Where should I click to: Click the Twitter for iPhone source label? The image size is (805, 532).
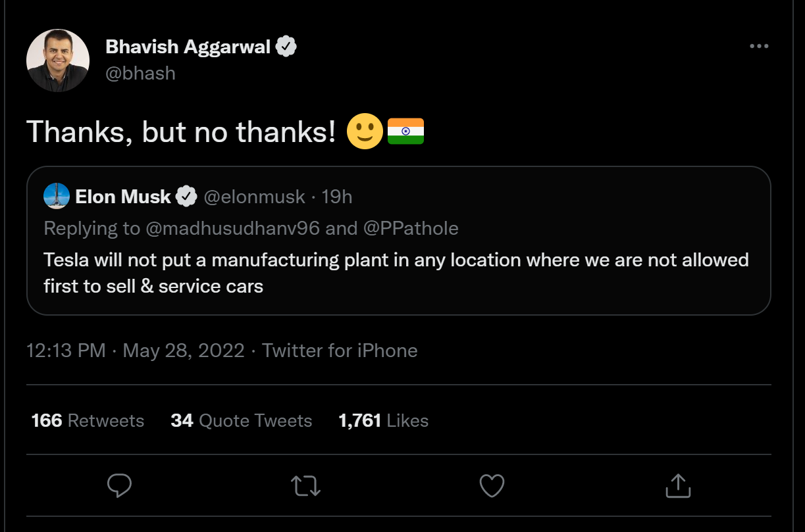click(x=340, y=351)
